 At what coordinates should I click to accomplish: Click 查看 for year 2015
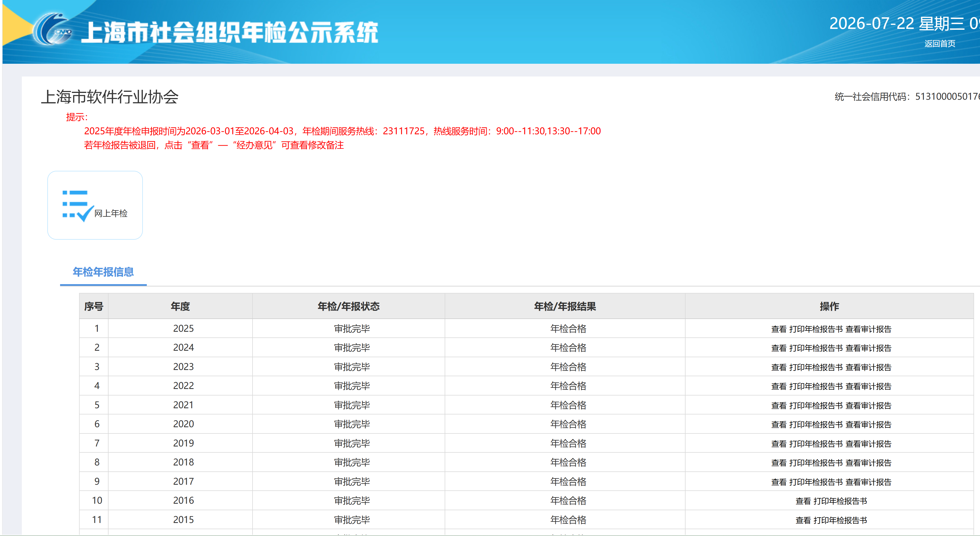click(803, 520)
